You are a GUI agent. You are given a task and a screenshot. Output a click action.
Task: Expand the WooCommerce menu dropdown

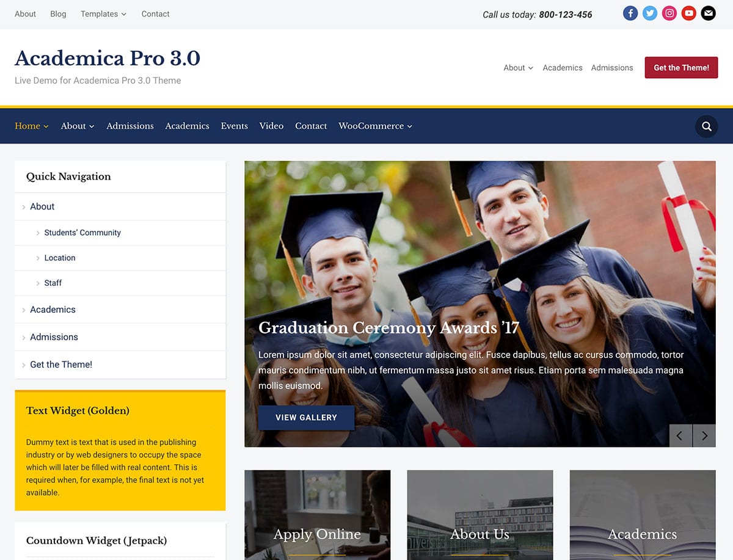pos(375,126)
